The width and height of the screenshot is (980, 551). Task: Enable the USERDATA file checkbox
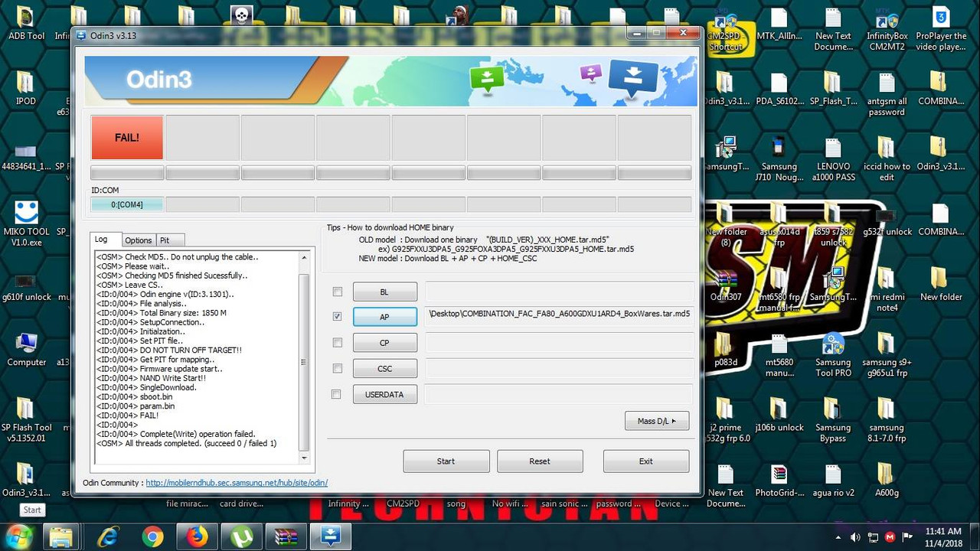click(x=336, y=394)
